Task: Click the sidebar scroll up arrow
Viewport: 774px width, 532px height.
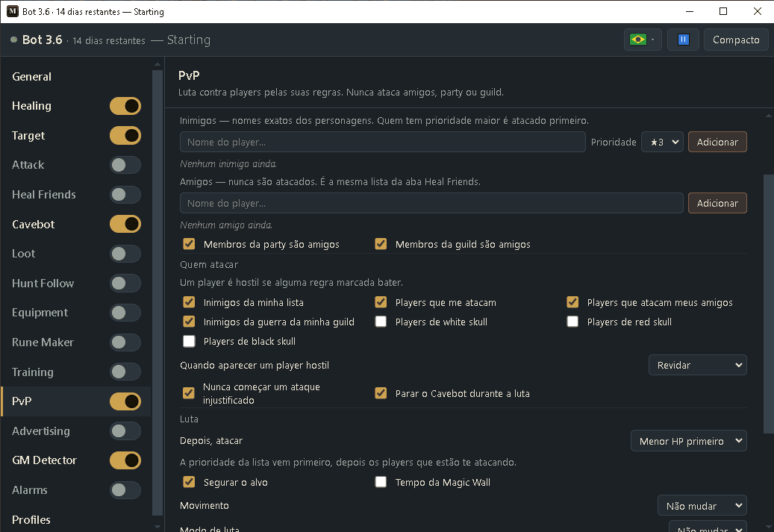Action: [x=157, y=64]
